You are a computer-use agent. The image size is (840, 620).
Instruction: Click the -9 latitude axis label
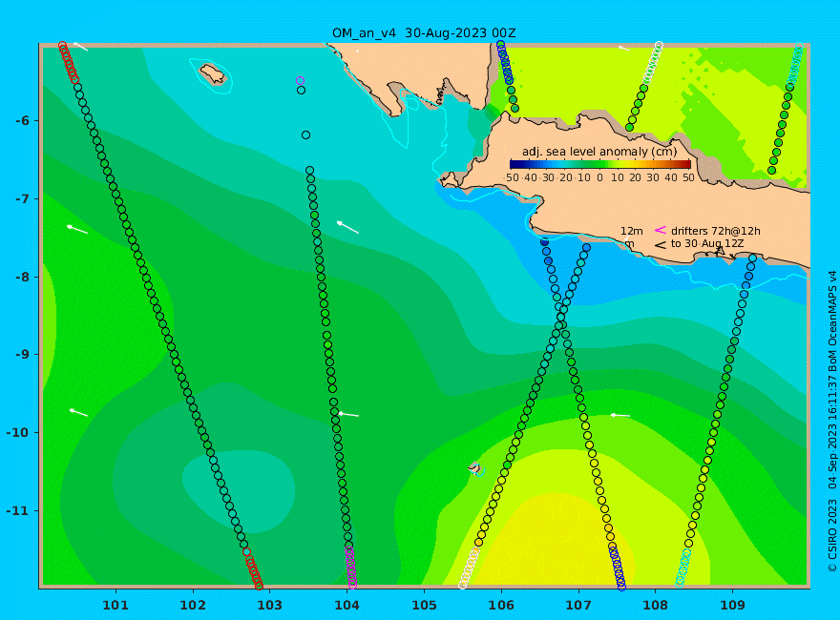22,355
